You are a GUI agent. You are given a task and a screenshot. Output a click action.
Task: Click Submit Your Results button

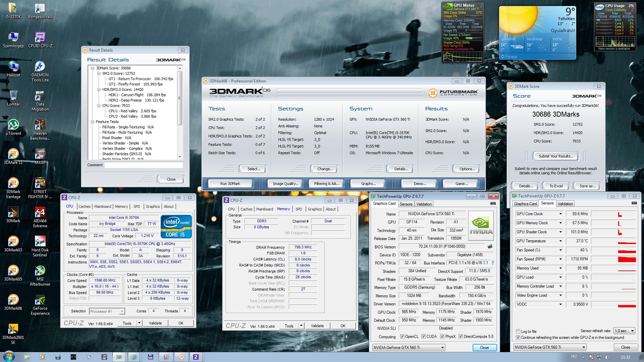[556, 156]
